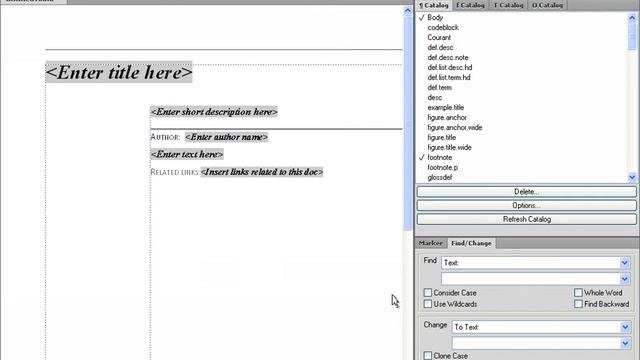Choose def.list.term.hd in the catalog
640x360 pixels.
click(x=449, y=78)
